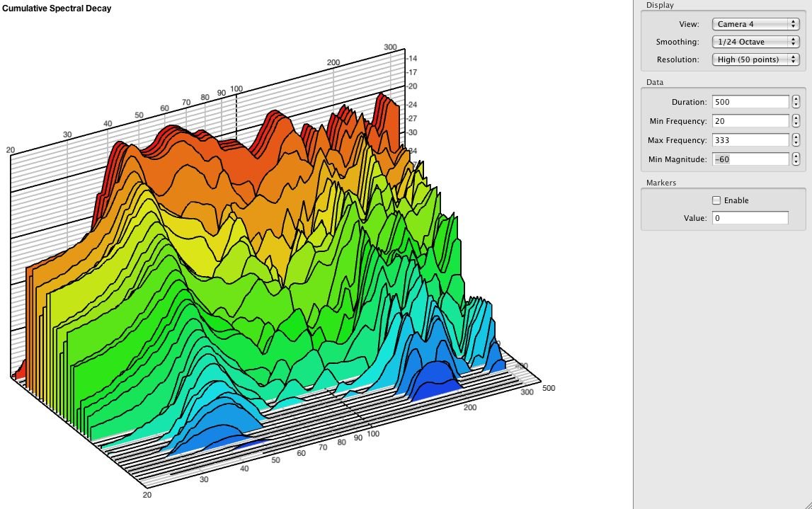
Task: Select the Min Magnitude input field
Action: (750, 159)
